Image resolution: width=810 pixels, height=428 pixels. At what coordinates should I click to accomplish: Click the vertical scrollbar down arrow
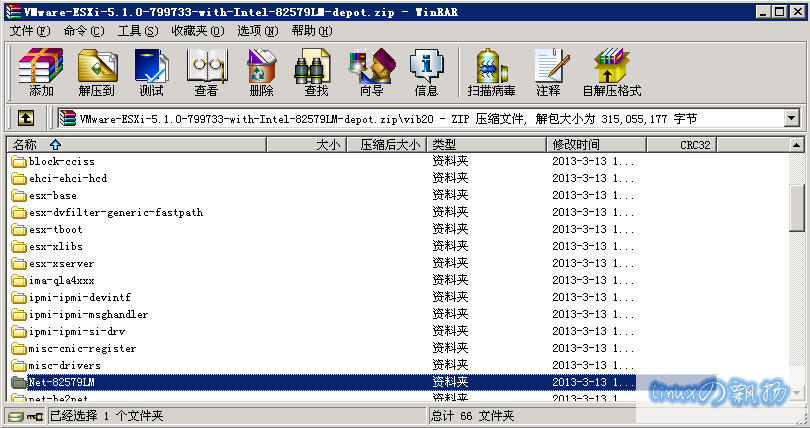[x=797, y=394]
